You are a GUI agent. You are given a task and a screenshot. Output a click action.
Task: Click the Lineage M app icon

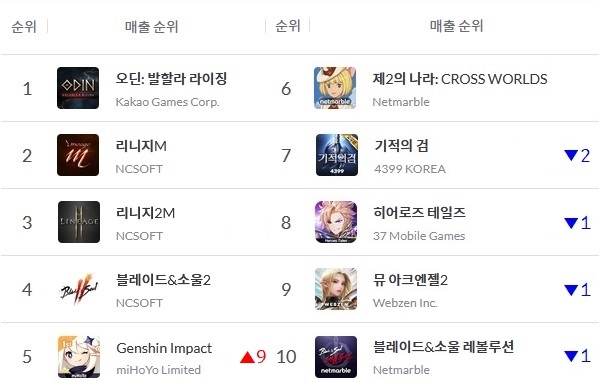(78, 155)
